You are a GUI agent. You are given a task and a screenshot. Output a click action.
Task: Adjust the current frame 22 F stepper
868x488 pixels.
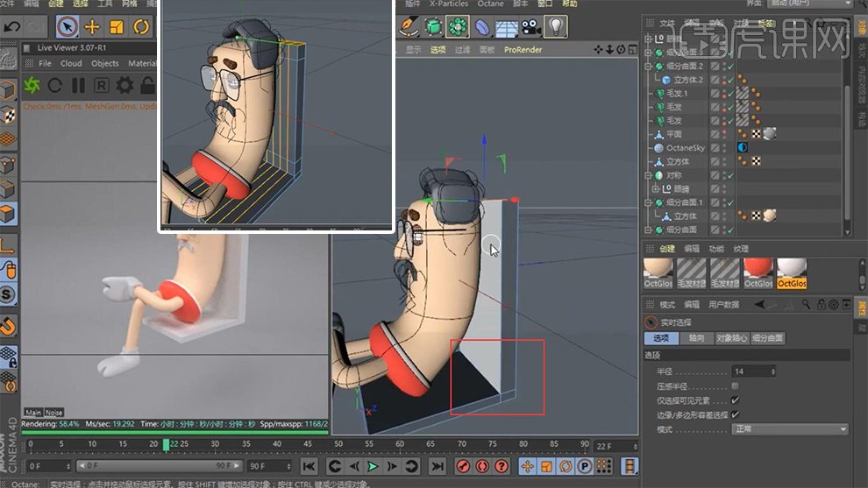[635, 446]
